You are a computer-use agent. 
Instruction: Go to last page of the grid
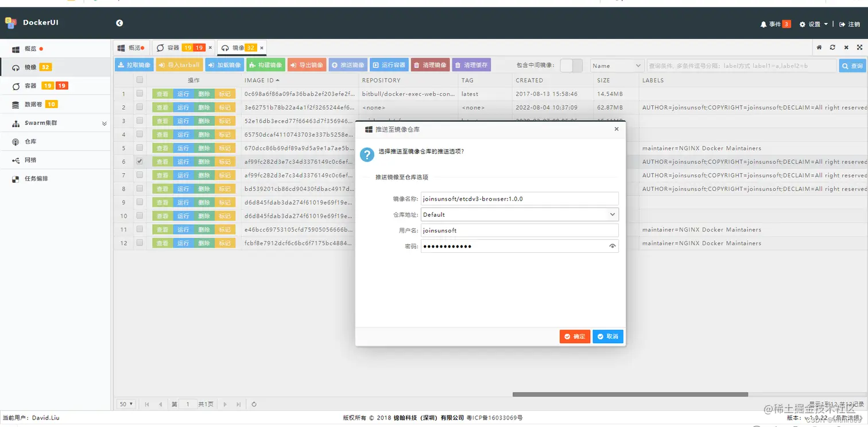click(238, 404)
